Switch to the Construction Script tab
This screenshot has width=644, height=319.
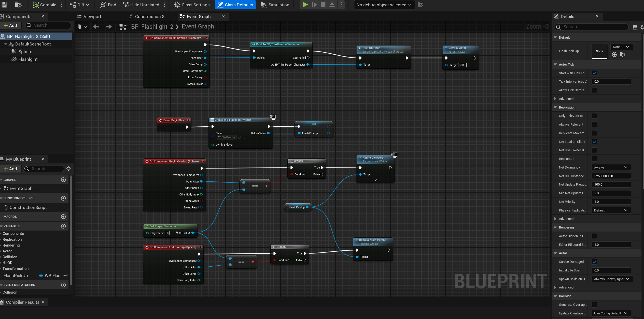(148, 17)
